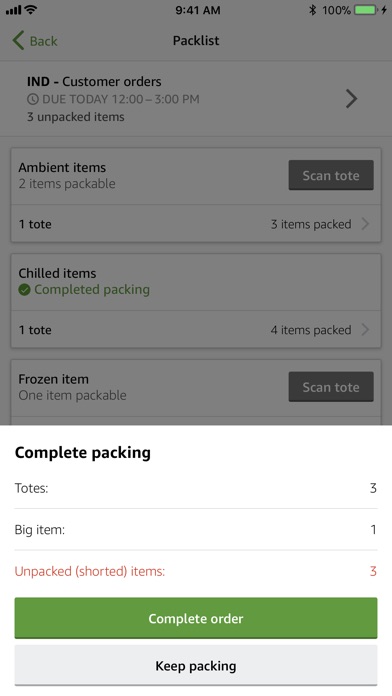Tap the Wi-Fi signal icon

(x=31, y=10)
